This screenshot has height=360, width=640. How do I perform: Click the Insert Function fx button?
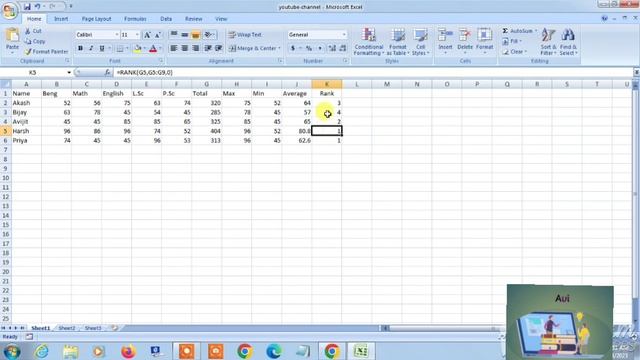(107, 72)
